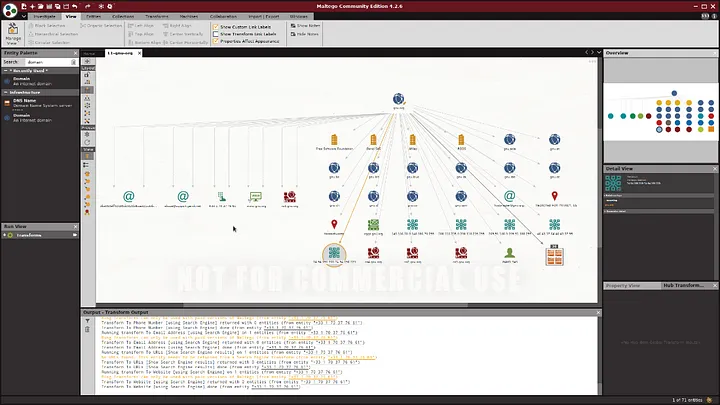Select the green website node in left group

255,197
